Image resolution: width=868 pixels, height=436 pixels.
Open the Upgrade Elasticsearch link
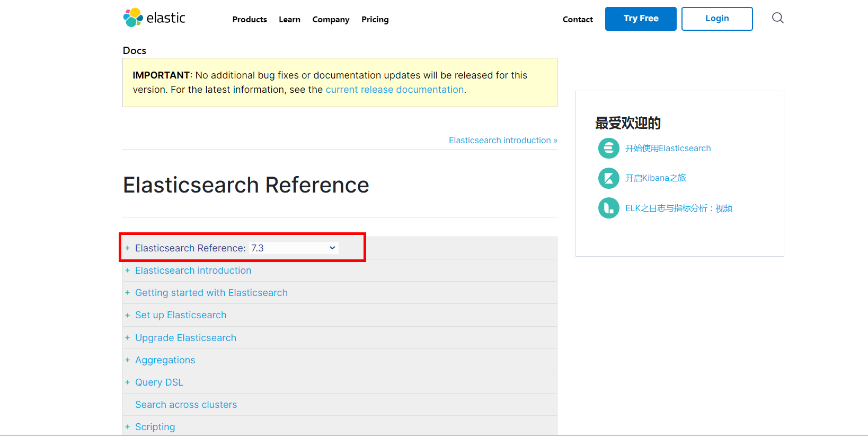point(185,338)
